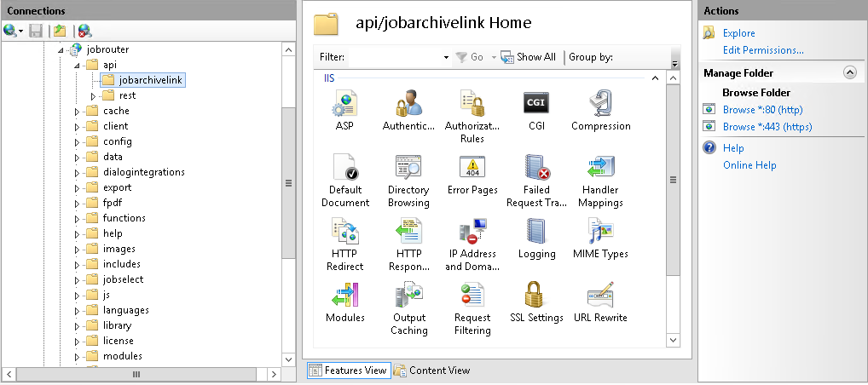This screenshot has height=385, width=868.
Task: Collapse the api folder node
Action: (77, 66)
